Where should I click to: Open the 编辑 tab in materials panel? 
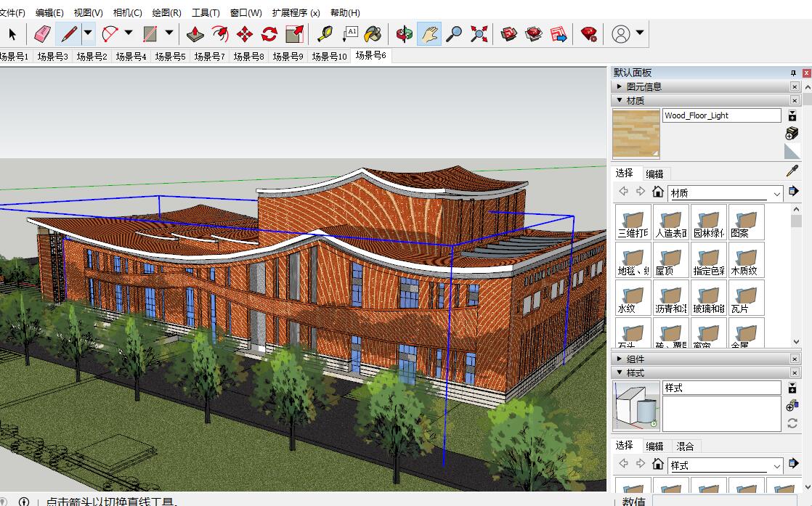click(x=654, y=174)
